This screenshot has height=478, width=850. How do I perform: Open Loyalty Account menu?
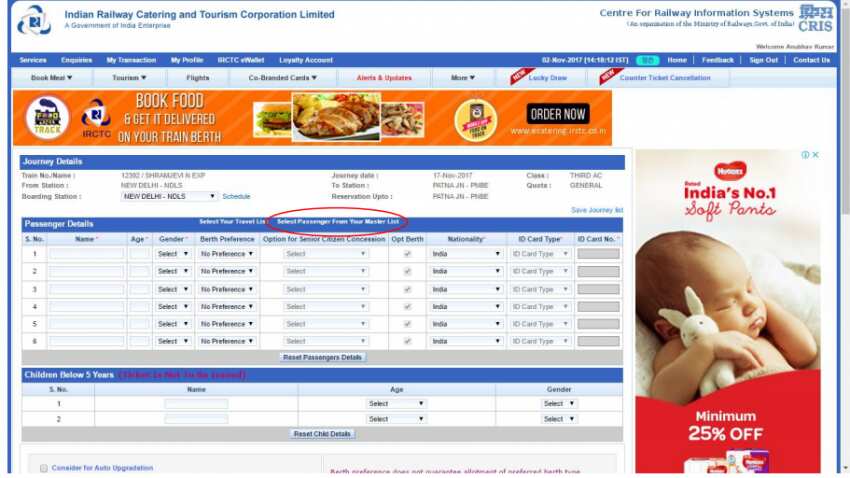pos(306,60)
